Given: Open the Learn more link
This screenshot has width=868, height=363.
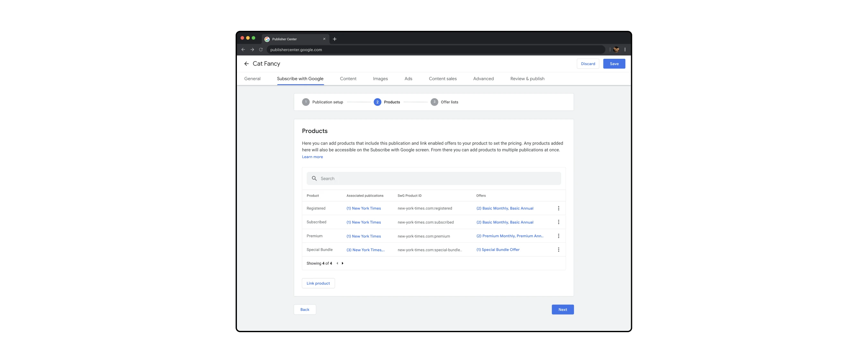Looking at the screenshot, I should (312, 156).
